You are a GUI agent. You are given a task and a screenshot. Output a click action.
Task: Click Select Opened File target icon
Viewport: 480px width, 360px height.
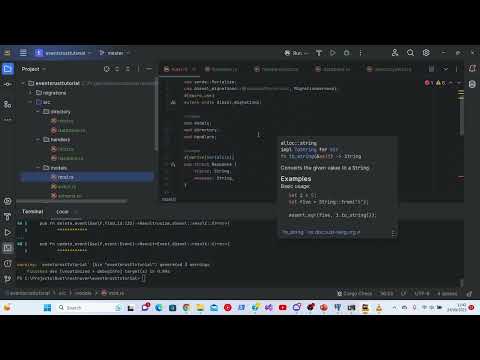(x=107, y=69)
